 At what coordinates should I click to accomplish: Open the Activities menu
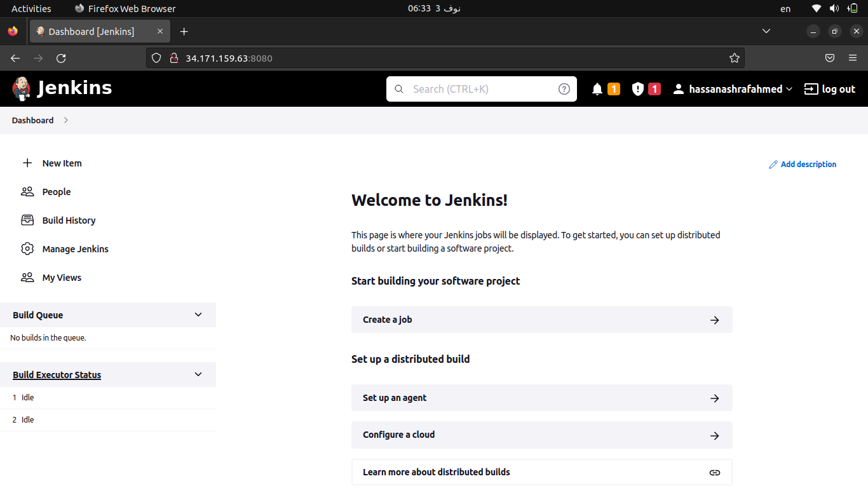pyautogui.click(x=31, y=8)
